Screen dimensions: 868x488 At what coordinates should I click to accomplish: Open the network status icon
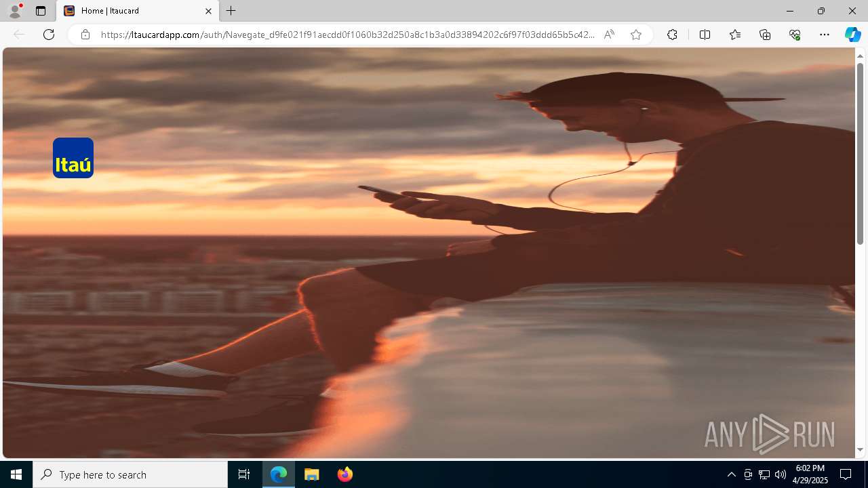point(764,474)
